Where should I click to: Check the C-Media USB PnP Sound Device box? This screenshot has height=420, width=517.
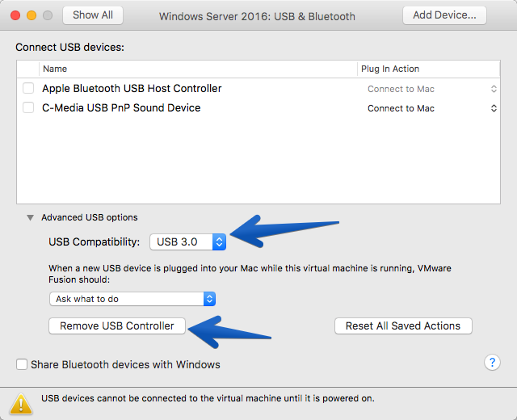click(28, 107)
